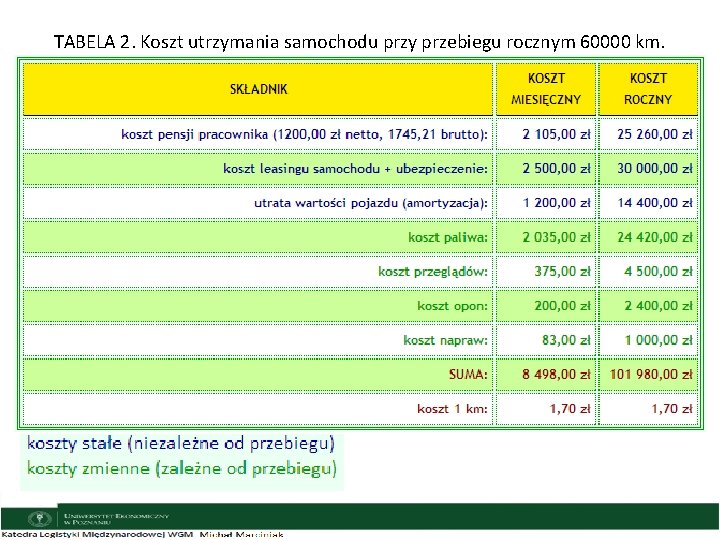Click the yearly value 4 500,00 zł
Screen dimensions: 720x540
[658, 271]
